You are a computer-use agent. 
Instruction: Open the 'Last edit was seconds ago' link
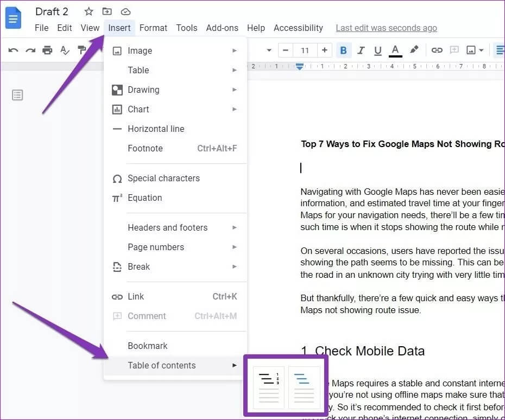(386, 28)
